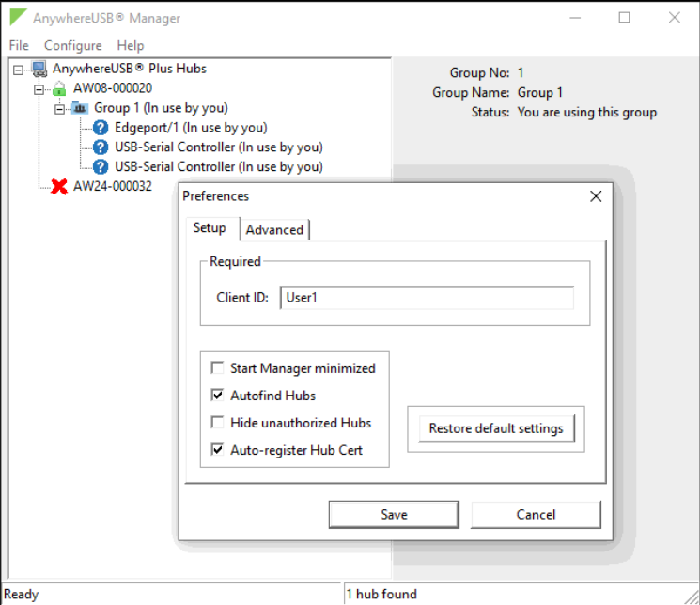700x605 pixels.
Task: Collapse the AnywhereUSB Plus Hubs root node
Action: [x=18, y=70]
